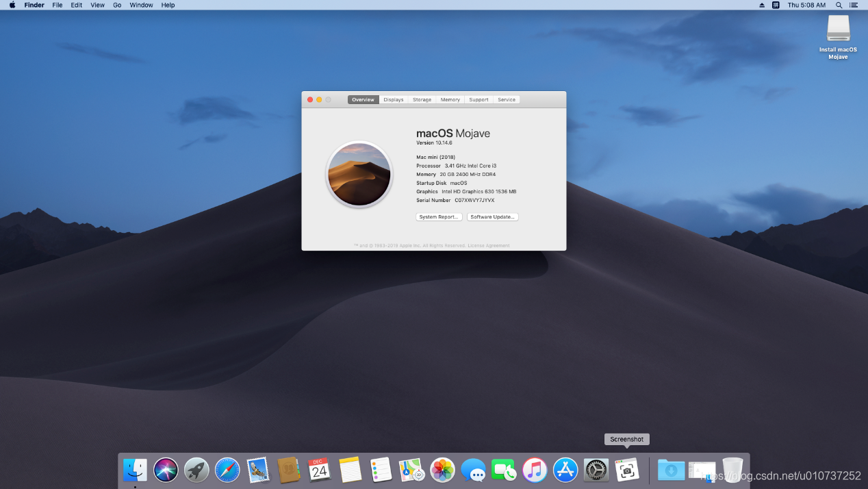Click the System Report... button
The image size is (868, 489).
point(439,216)
